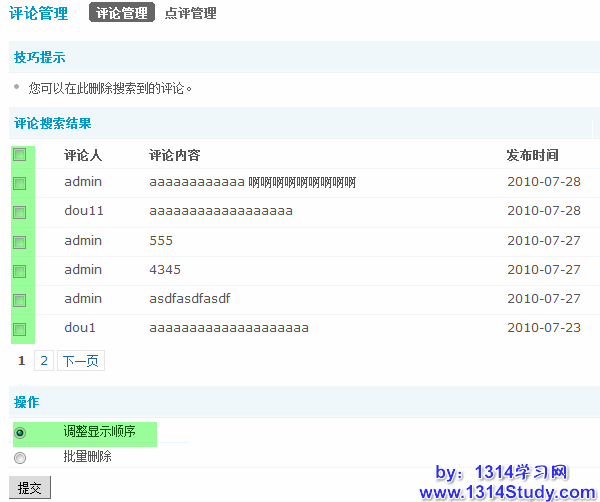The width and height of the screenshot is (600, 502).
Task: Switch to the 点评管理 tab
Action: [x=190, y=14]
